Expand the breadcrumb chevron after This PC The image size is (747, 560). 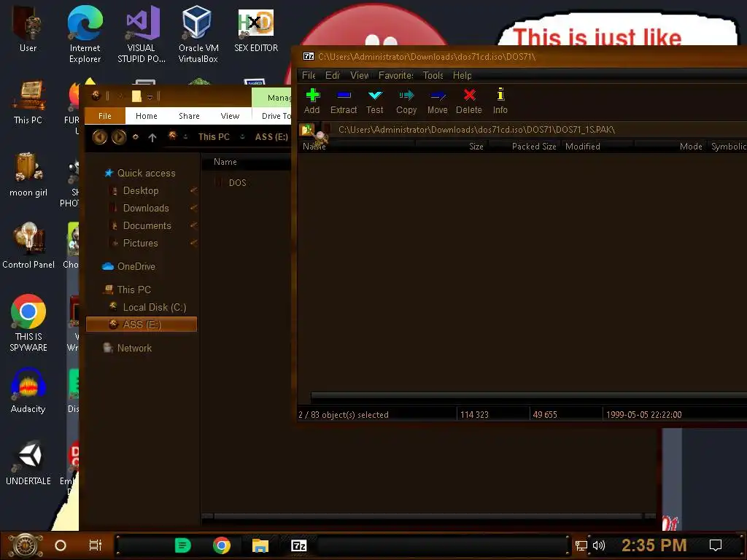tap(242, 137)
